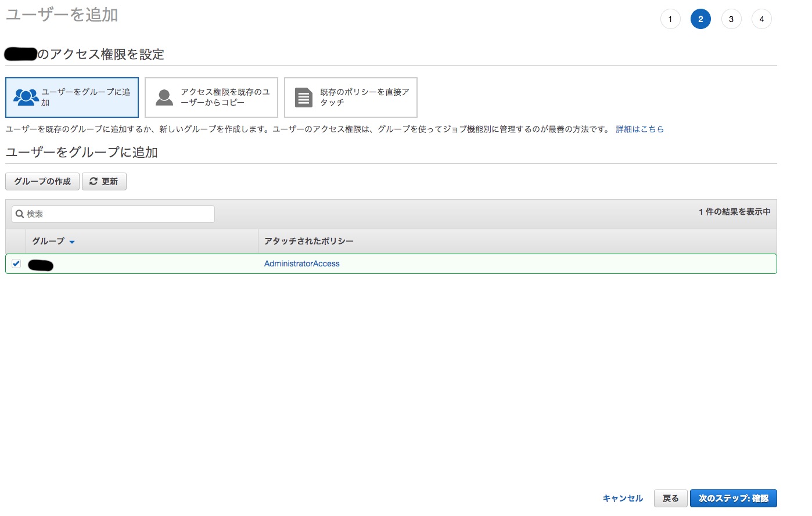Click the グループ column sort arrow
Image resolution: width=812 pixels, height=516 pixels.
click(x=72, y=241)
